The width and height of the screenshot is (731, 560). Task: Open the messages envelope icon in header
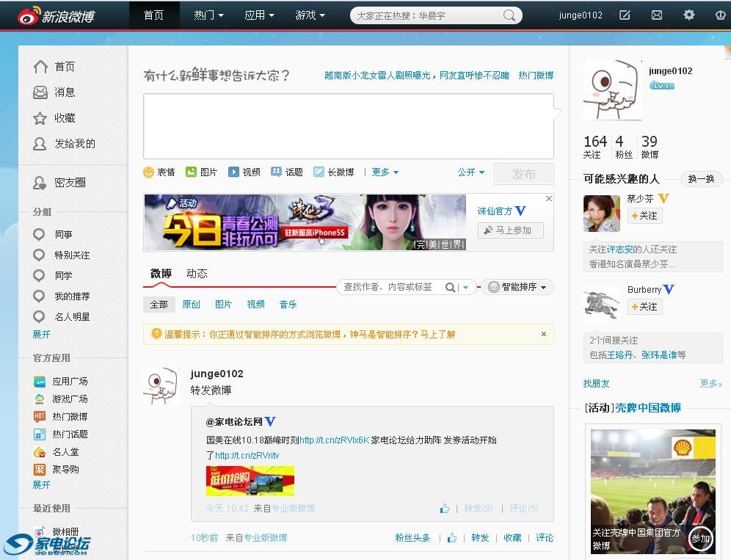click(656, 15)
